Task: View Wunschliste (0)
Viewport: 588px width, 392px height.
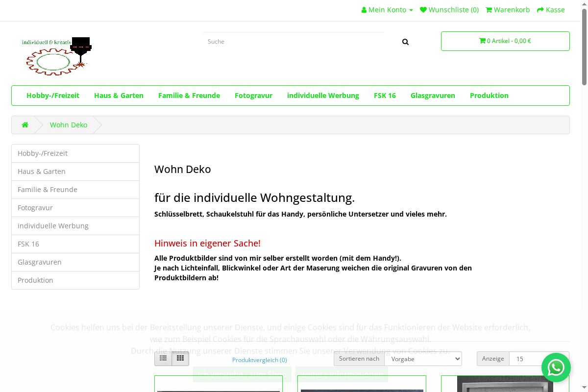Action: tap(449, 10)
